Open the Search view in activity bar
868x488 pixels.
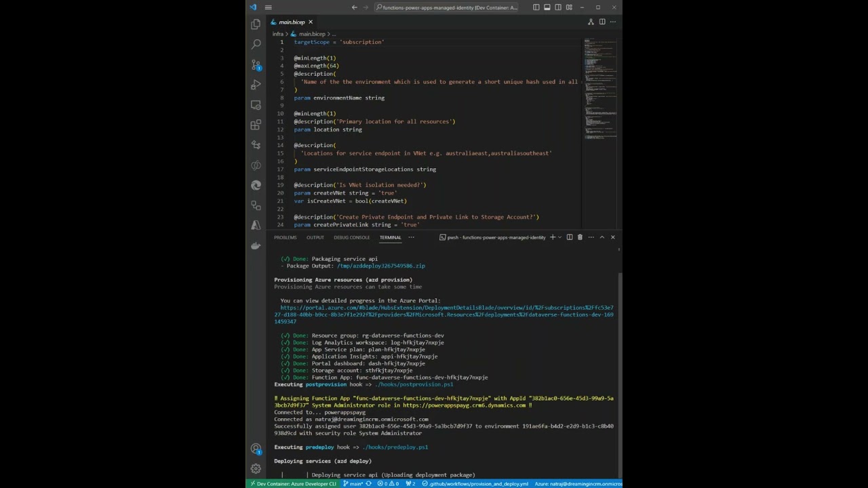click(x=256, y=44)
